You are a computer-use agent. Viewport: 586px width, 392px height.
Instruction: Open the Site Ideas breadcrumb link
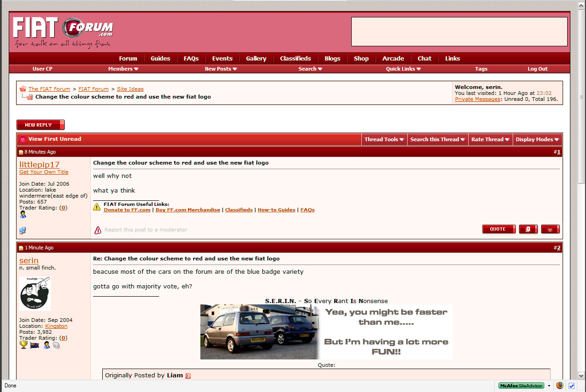130,89
